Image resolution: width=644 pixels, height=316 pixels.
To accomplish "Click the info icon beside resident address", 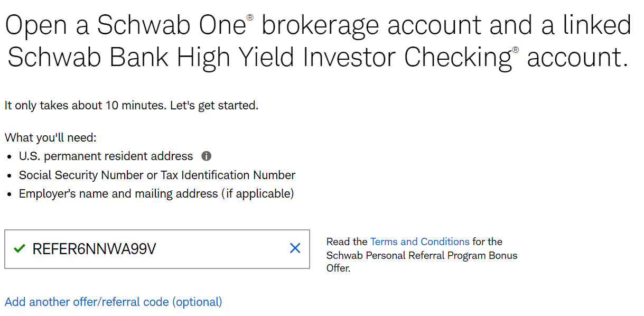I will click(207, 156).
